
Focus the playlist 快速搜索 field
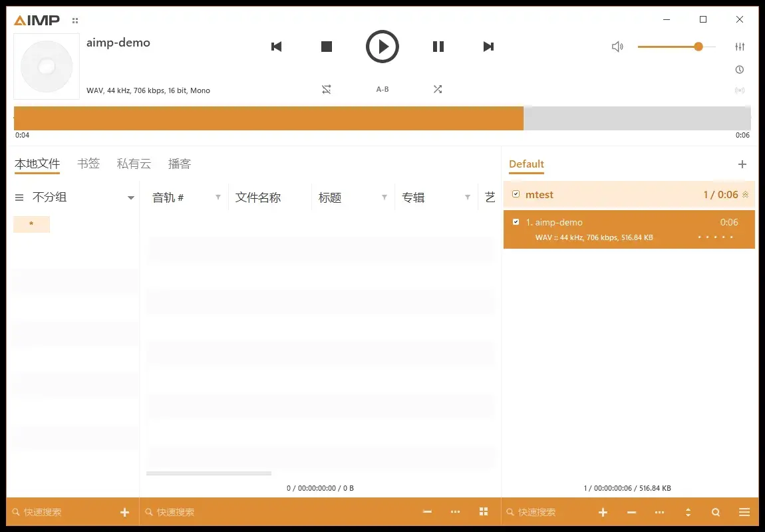546,512
